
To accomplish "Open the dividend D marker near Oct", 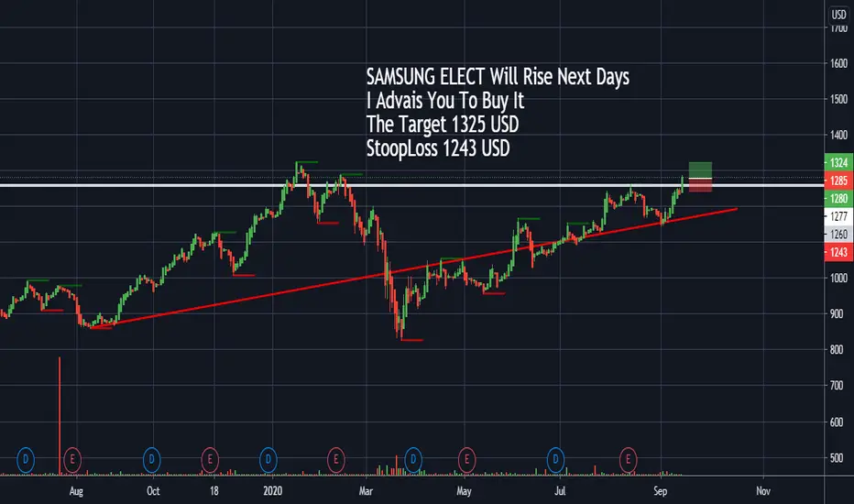I will tap(151, 460).
